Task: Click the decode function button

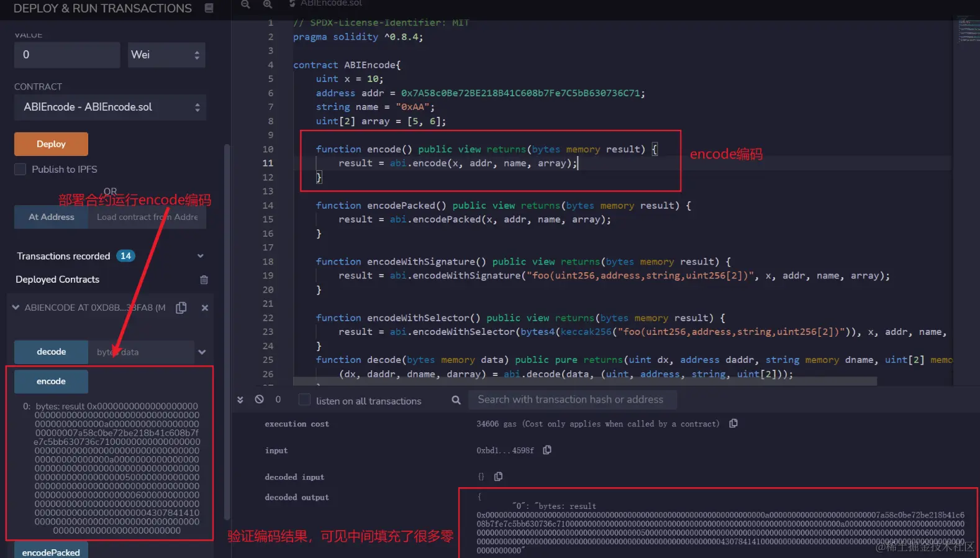Action: tap(51, 352)
